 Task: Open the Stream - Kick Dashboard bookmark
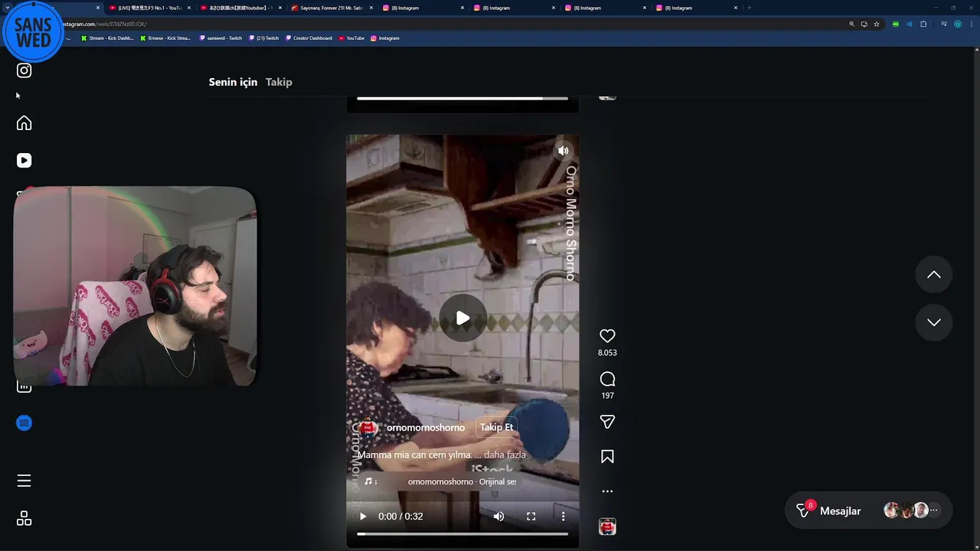[107, 38]
